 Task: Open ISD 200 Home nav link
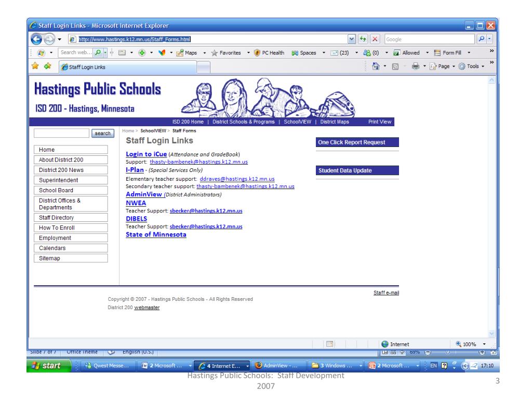pos(188,122)
